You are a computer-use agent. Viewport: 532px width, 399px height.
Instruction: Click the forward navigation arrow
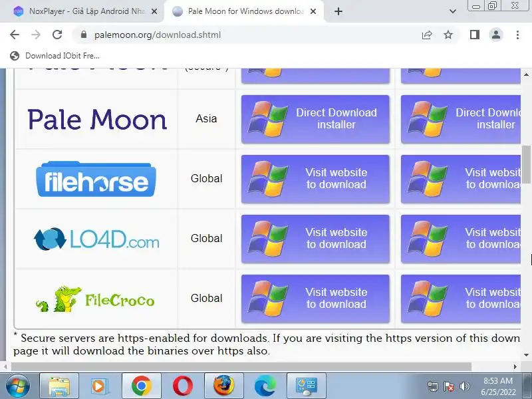point(36,35)
